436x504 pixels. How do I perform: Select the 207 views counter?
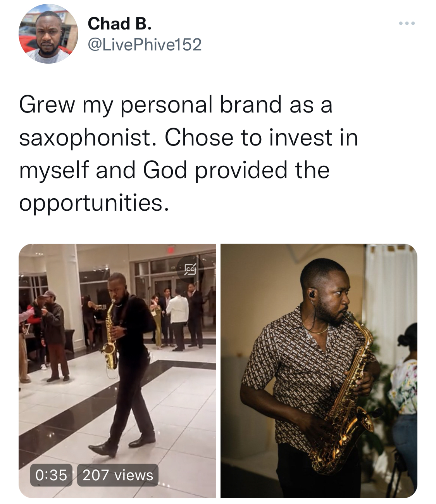(x=118, y=475)
